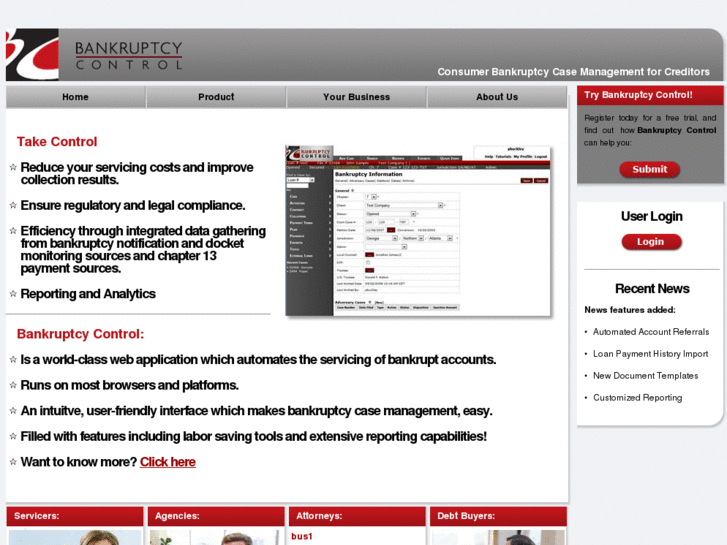Click the User Login heading
This screenshot has height=545, width=727.
(651, 216)
